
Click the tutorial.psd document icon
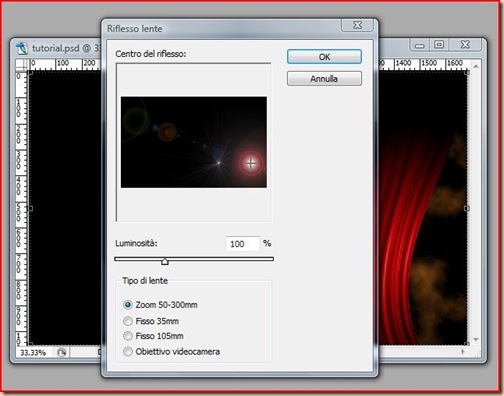pyautogui.click(x=22, y=48)
